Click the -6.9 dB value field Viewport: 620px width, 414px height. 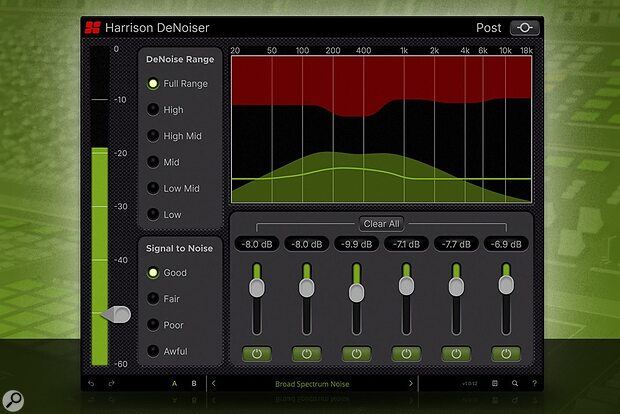[506, 244]
